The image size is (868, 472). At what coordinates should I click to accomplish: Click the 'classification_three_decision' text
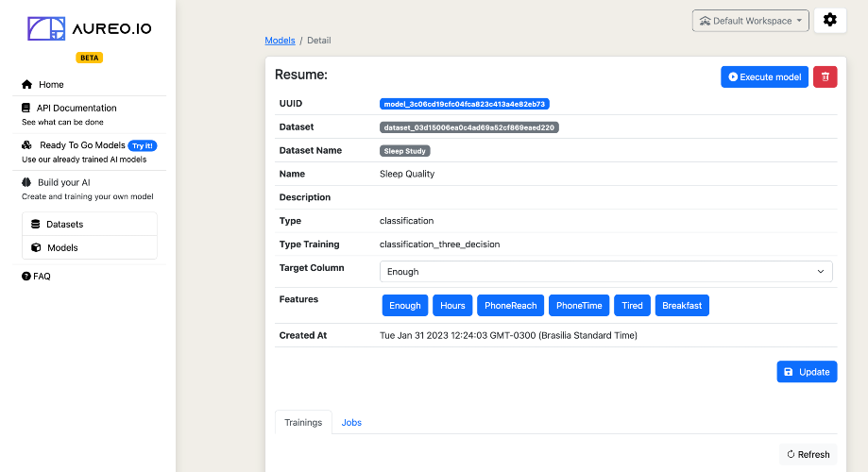(x=439, y=244)
